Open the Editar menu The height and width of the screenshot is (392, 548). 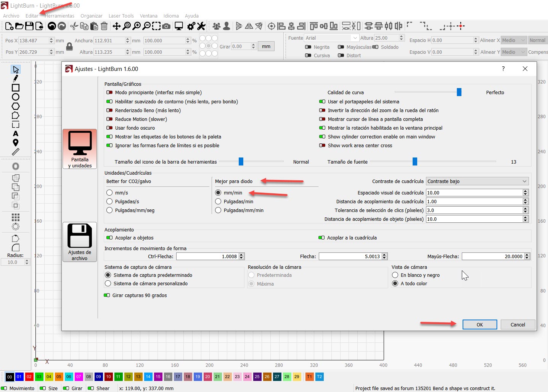[x=32, y=16]
